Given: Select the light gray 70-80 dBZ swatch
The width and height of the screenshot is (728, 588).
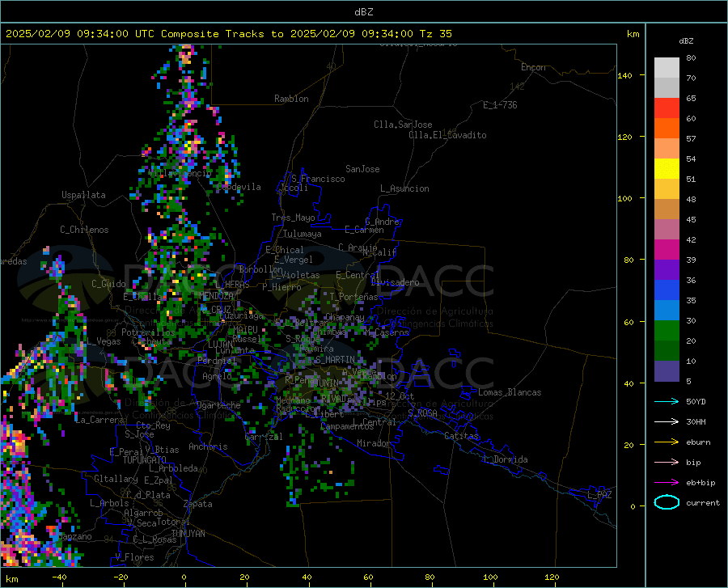Looking at the screenshot, I should pos(667,68).
